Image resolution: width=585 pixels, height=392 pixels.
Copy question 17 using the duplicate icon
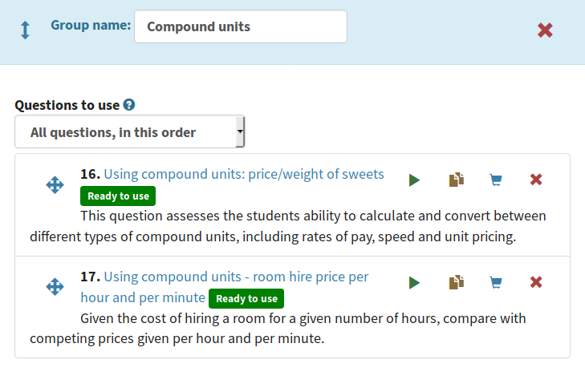coord(457,282)
